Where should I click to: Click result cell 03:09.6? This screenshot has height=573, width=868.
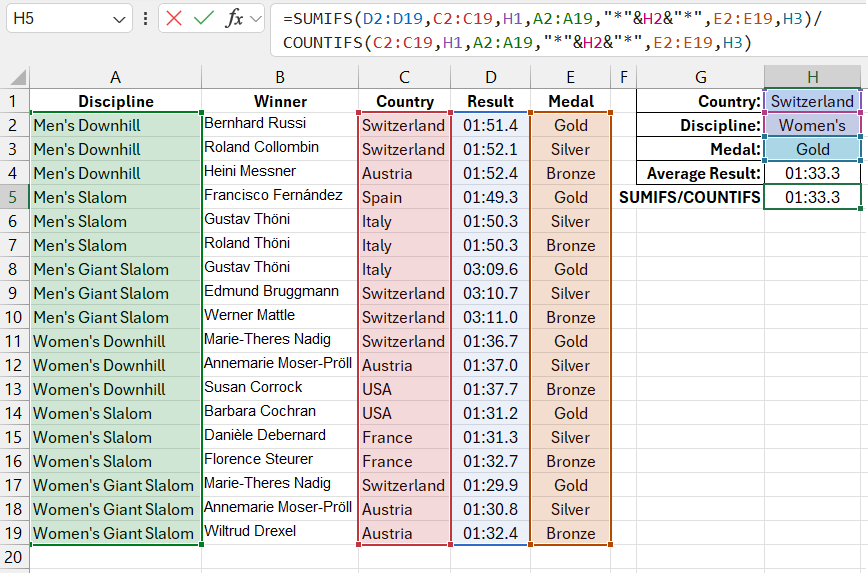(490, 269)
